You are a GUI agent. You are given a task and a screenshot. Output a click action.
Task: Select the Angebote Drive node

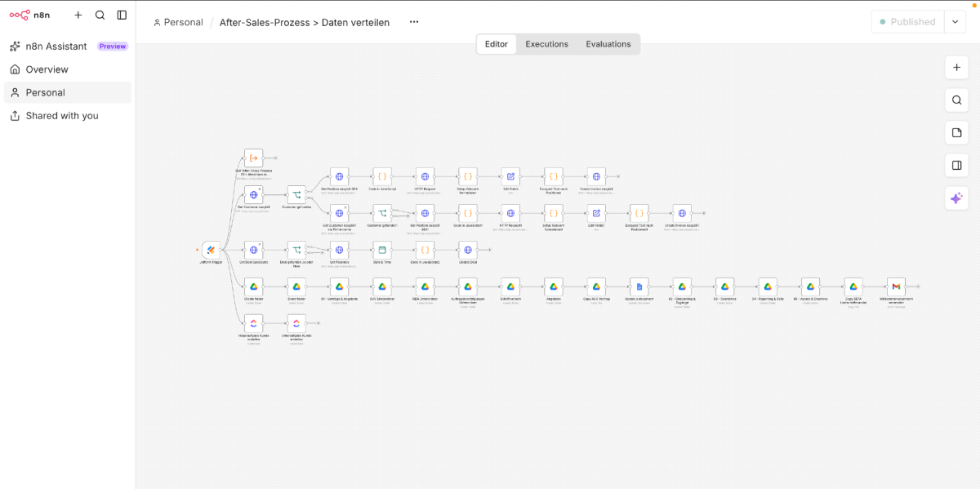tap(554, 287)
